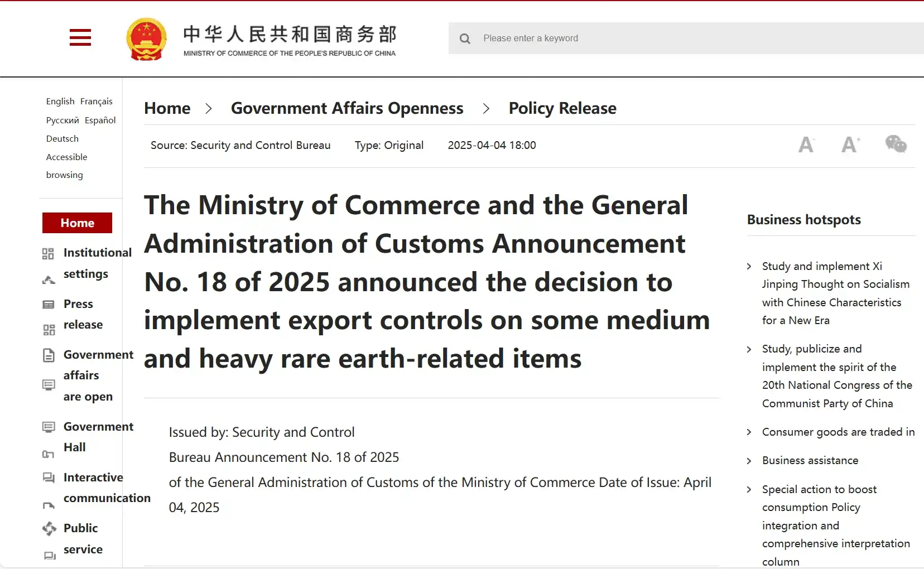Click the Ministry of Commerce emblem logo
924x569 pixels.
coord(146,38)
